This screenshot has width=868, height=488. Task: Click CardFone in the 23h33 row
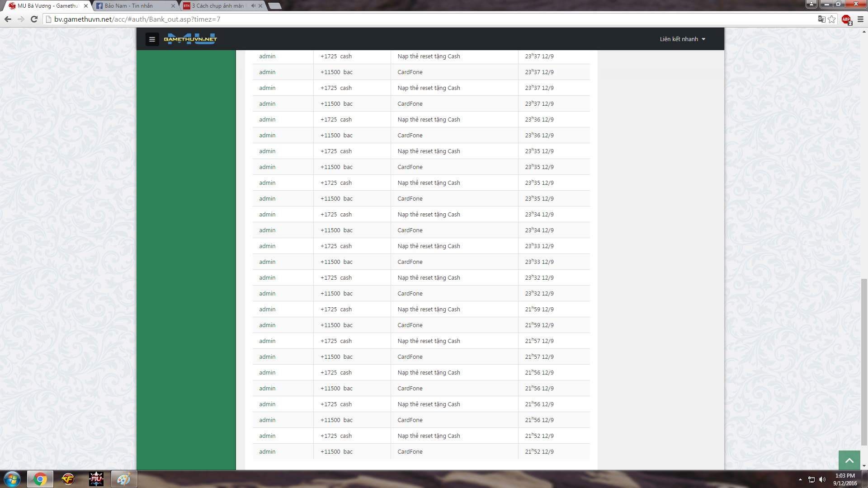[410, 262]
